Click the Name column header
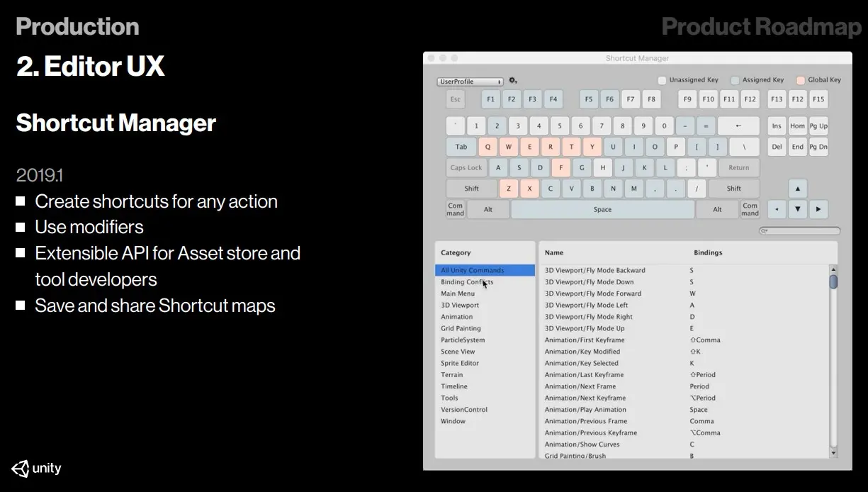The height and width of the screenshot is (492, 868). [553, 252]
